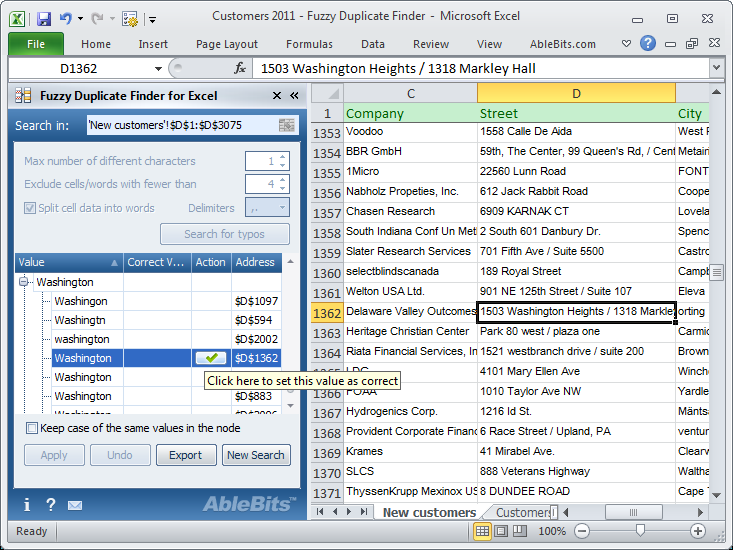Viewport: 733px width, 550px height.
Task: Go to first sheet tab arrow
Action: (320, 512)
